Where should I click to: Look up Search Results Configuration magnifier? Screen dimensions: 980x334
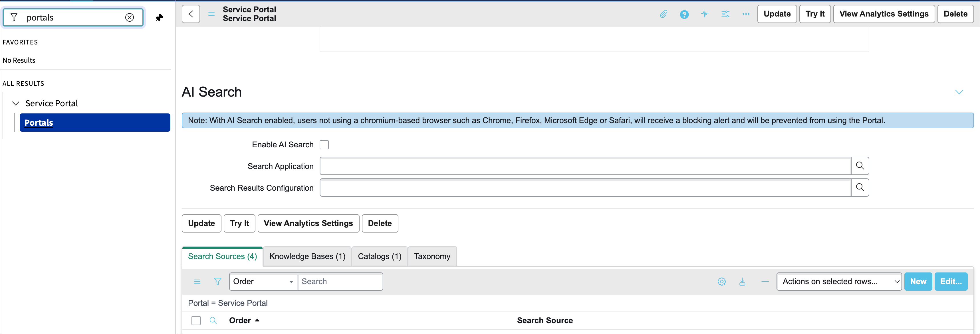click(x=860, y=188)
